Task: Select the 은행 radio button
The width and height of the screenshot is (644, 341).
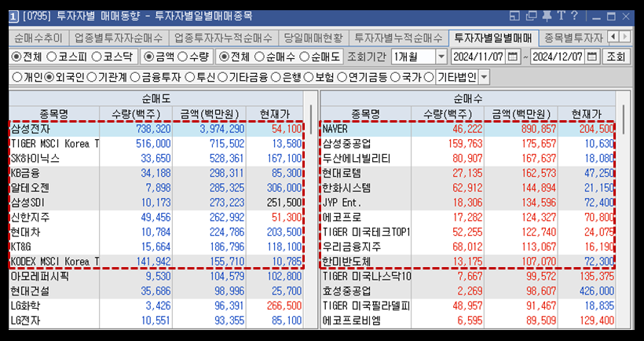Action: [276, 77]
